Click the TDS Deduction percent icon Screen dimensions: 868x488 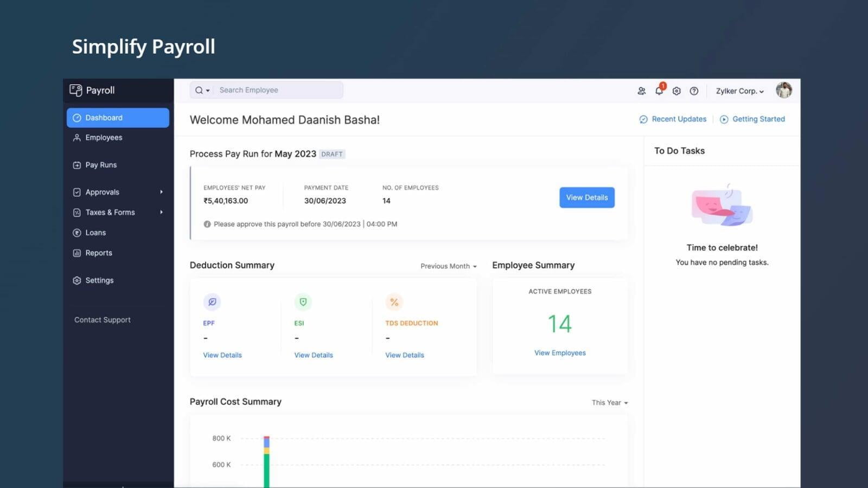pos(394,302)
